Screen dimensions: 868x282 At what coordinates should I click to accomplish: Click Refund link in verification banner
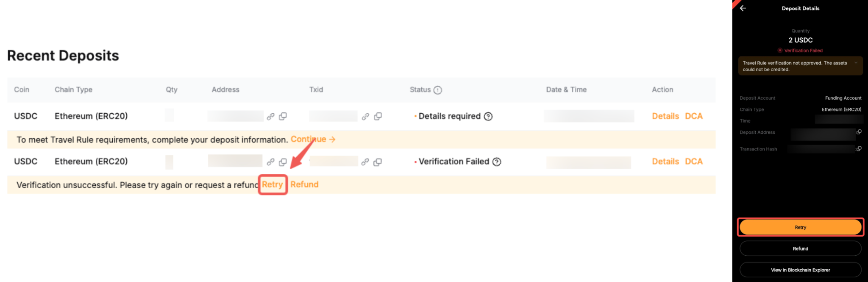coord(304,184)
